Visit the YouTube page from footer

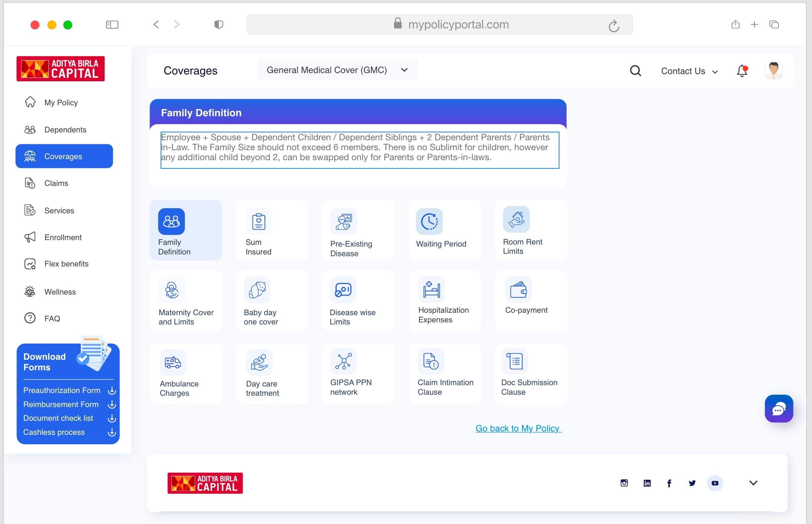click(x=715, y=483)
